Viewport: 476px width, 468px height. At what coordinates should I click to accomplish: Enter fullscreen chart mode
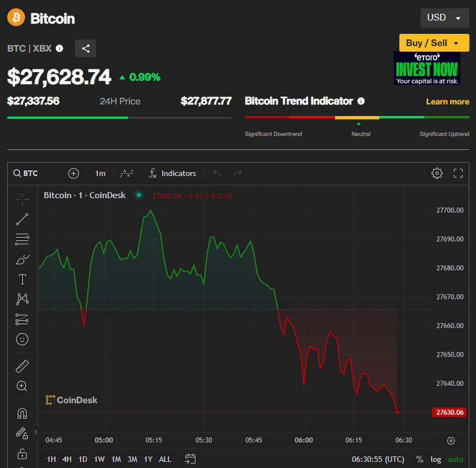click(458, 173)
